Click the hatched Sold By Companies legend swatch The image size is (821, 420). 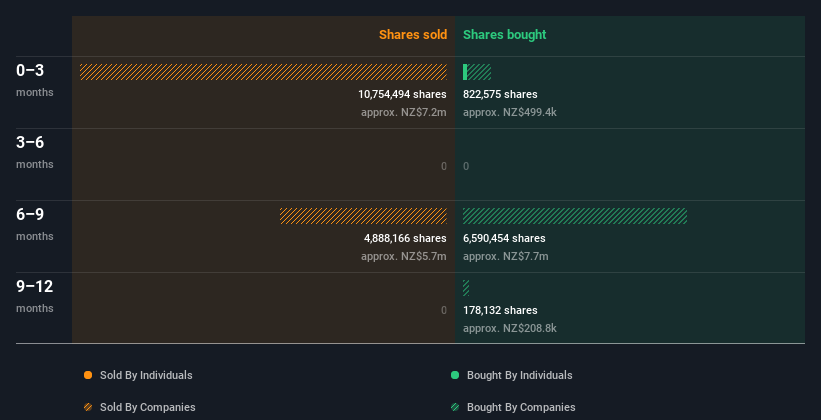(88, 407)
